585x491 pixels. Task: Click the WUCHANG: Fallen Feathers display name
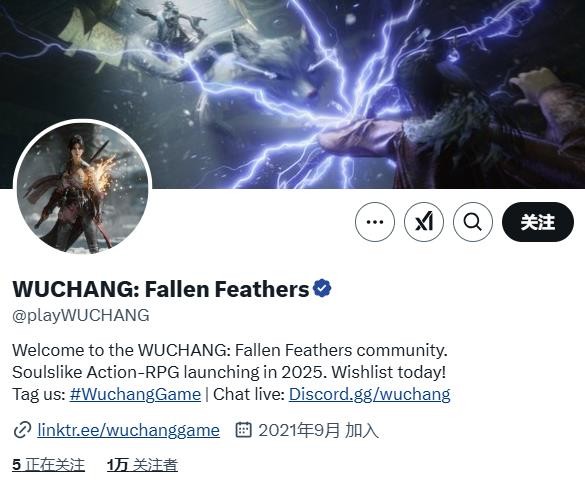coord(161,289)
